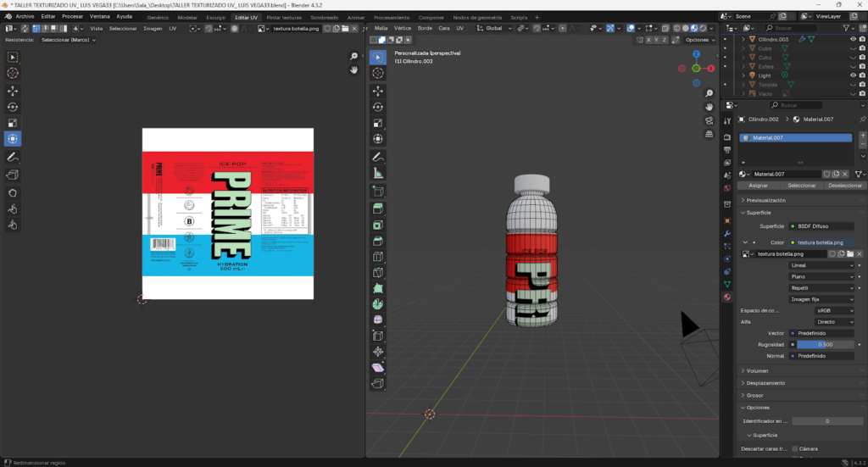
Task: Open the Tool properties tab
Action: (727, 120)
